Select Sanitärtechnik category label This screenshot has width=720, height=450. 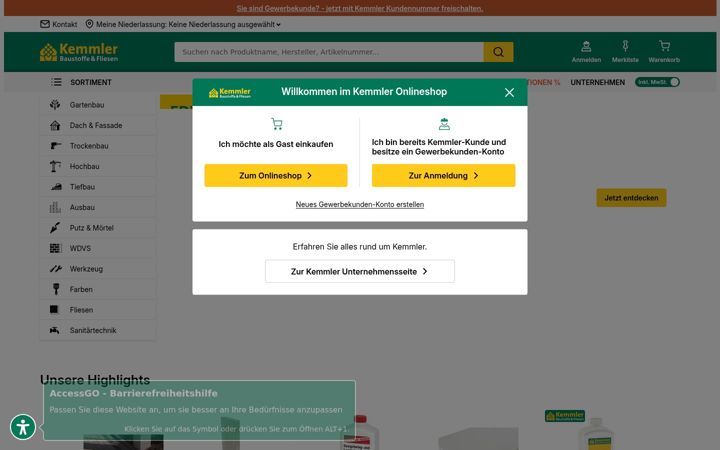[93, 331]
